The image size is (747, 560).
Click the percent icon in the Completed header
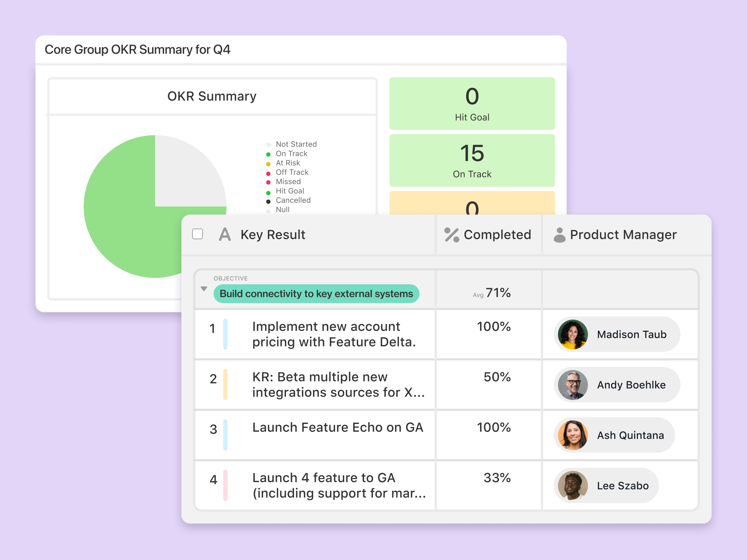451,235
